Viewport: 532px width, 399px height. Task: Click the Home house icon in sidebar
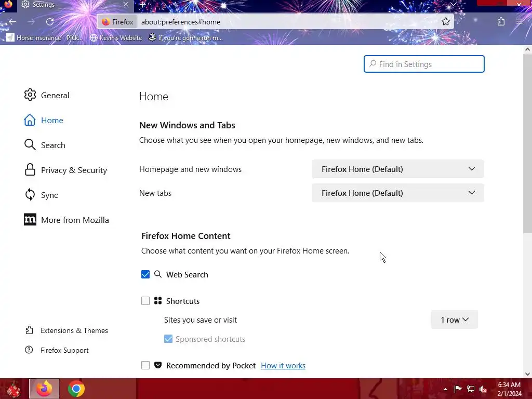[x=30, y=120]
